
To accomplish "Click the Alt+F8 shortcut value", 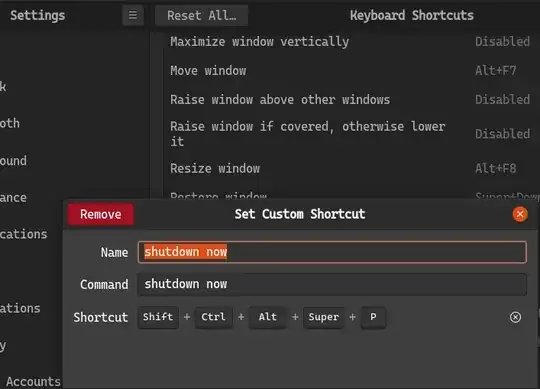I will coord(496,168).
